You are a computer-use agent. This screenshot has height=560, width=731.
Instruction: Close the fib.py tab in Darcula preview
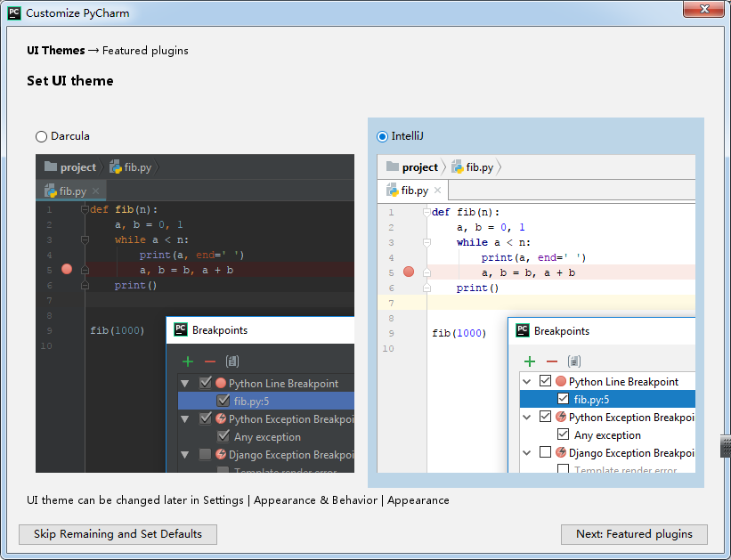96,191
